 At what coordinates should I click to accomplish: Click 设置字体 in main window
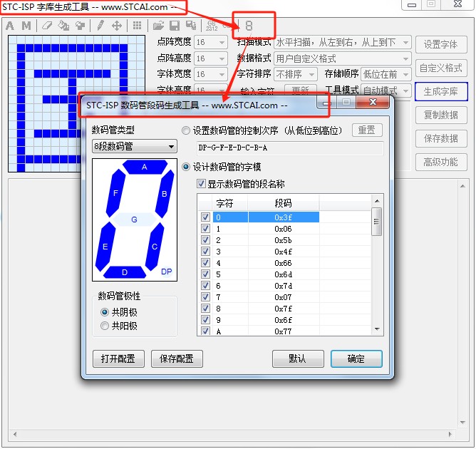[x=441, y=44]
